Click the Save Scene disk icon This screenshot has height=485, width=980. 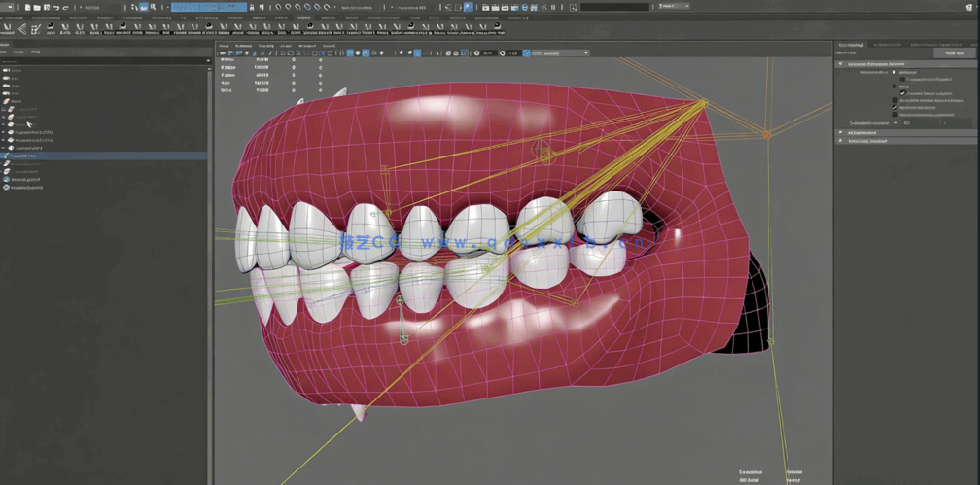click(46, 7)
